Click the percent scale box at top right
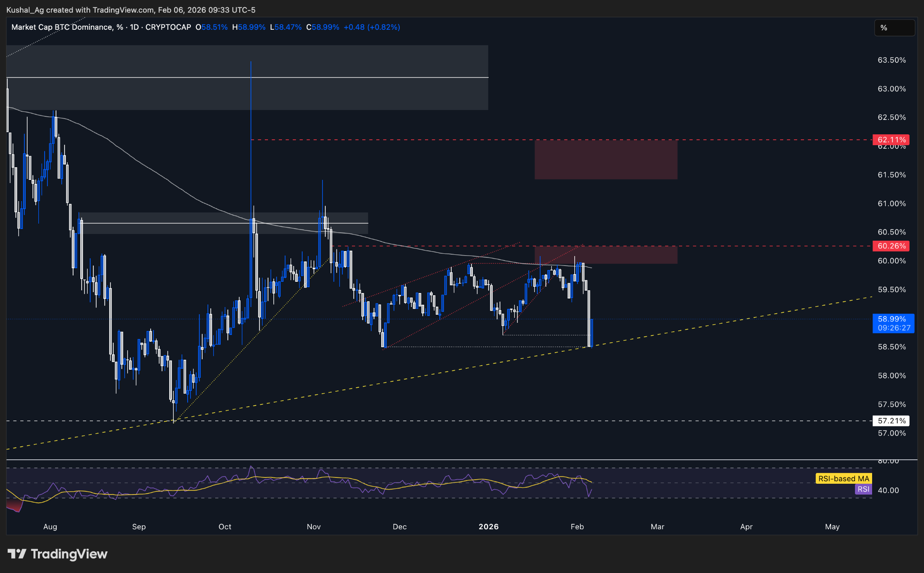The height and width of the screenshot is (573, 924). coord(894,28)
